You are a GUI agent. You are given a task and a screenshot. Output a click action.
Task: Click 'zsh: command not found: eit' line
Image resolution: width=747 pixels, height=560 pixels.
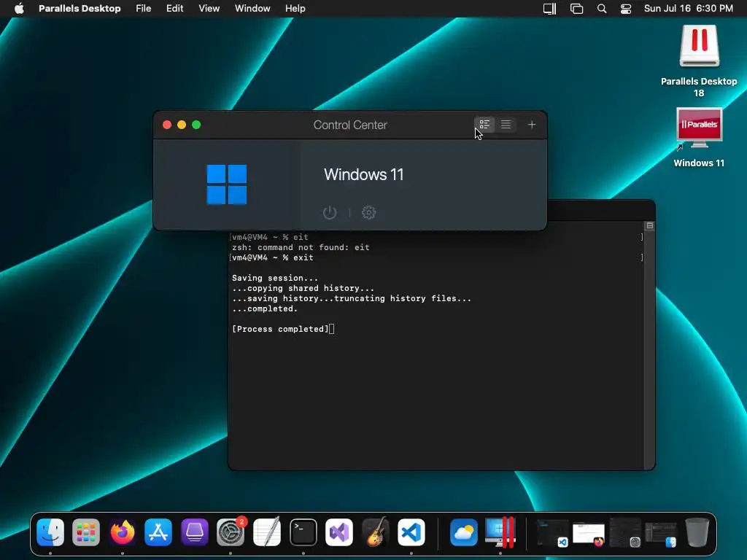point(301,247)
